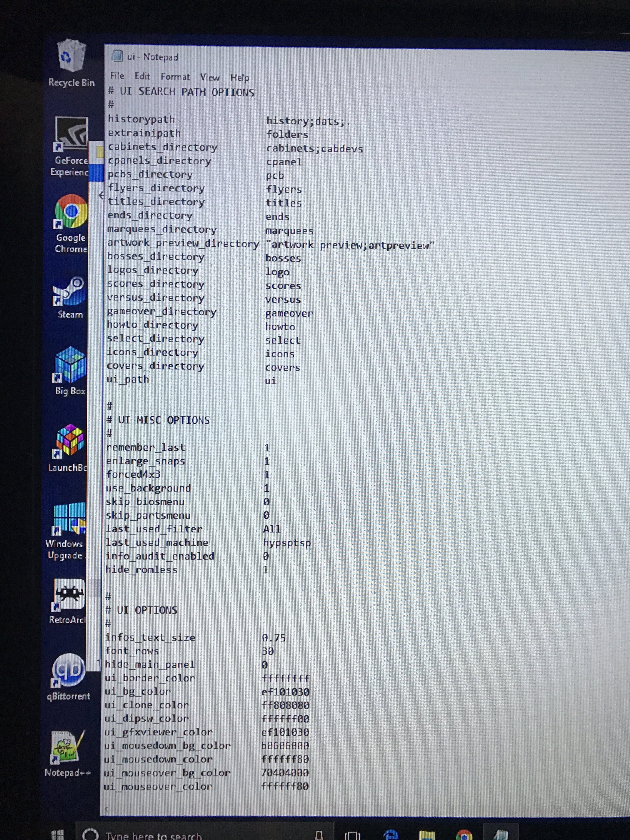Open the View menu in Notepad

pyautogui.click(x=210, y=77)
